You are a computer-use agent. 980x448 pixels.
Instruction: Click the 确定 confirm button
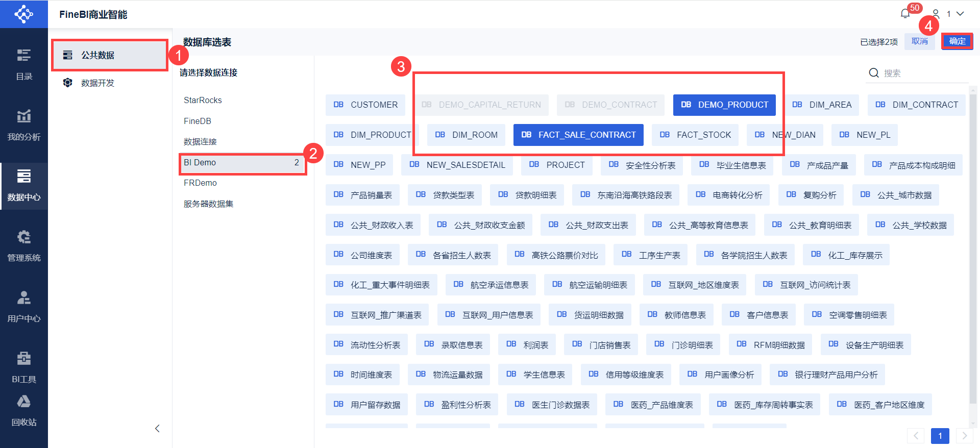957,41
